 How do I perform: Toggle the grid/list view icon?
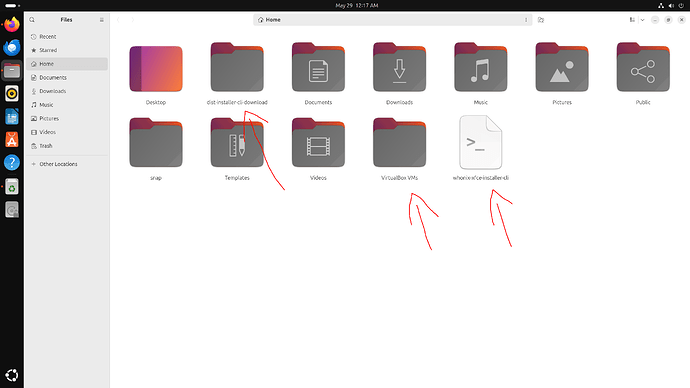(632, 20)
